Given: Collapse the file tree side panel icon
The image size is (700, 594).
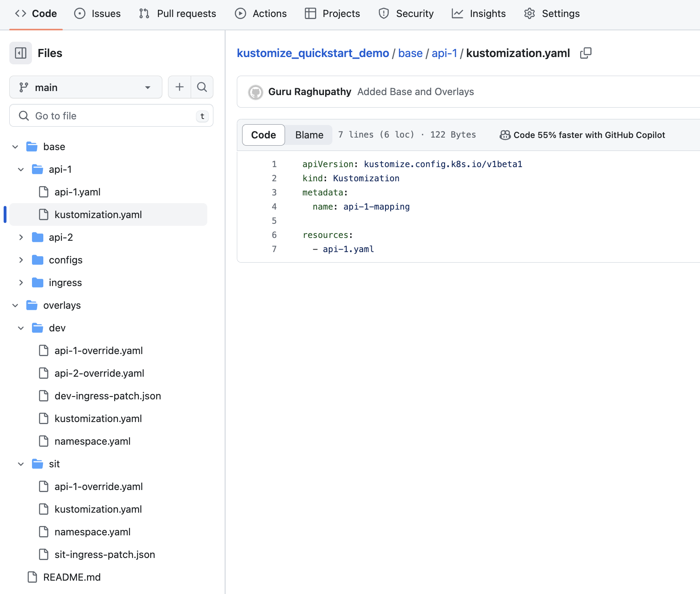Looking at the screenshot, I should [21, 53].
